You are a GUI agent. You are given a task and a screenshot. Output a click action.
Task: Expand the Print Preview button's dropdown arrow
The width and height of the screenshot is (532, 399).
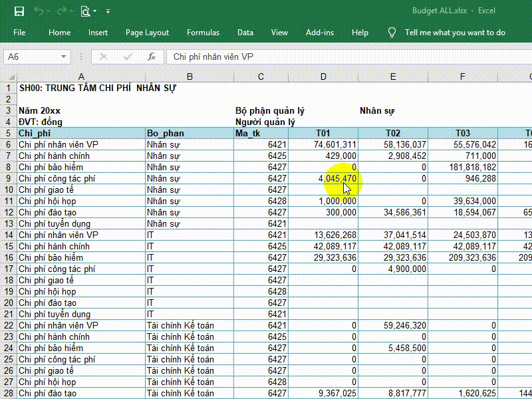pos(95,11)
